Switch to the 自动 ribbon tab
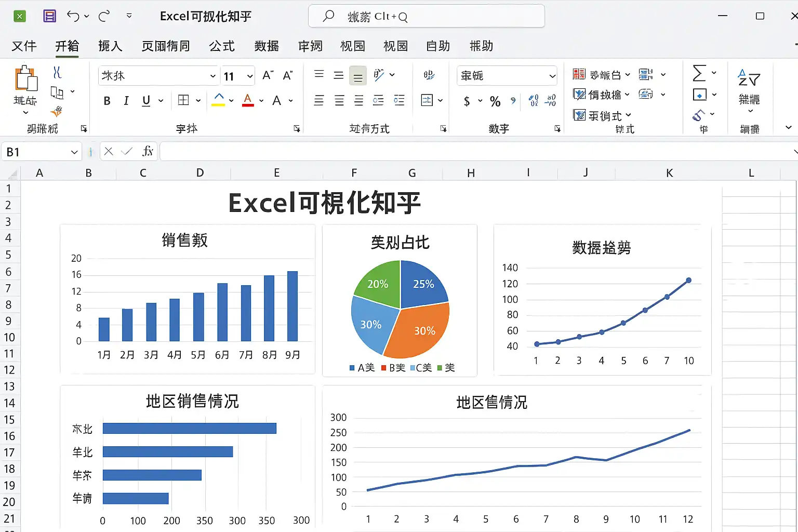798x532 pixels. [x=438, y=46]
